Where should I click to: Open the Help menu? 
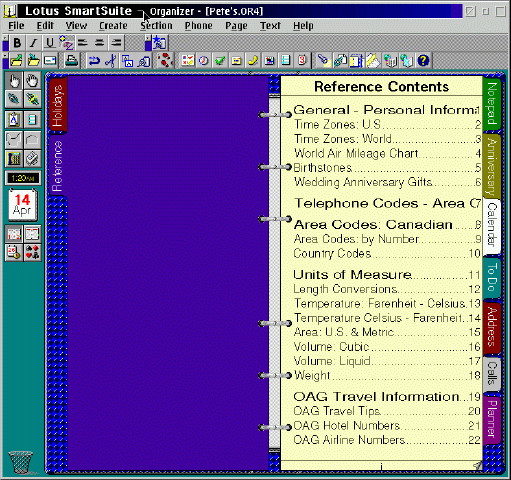[303, 26]
